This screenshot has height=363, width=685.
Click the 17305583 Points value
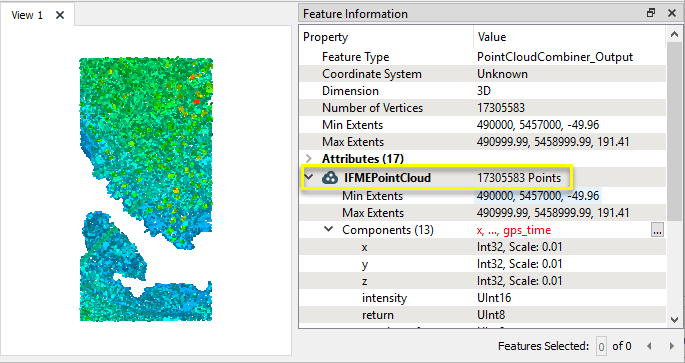coord(519,178)
